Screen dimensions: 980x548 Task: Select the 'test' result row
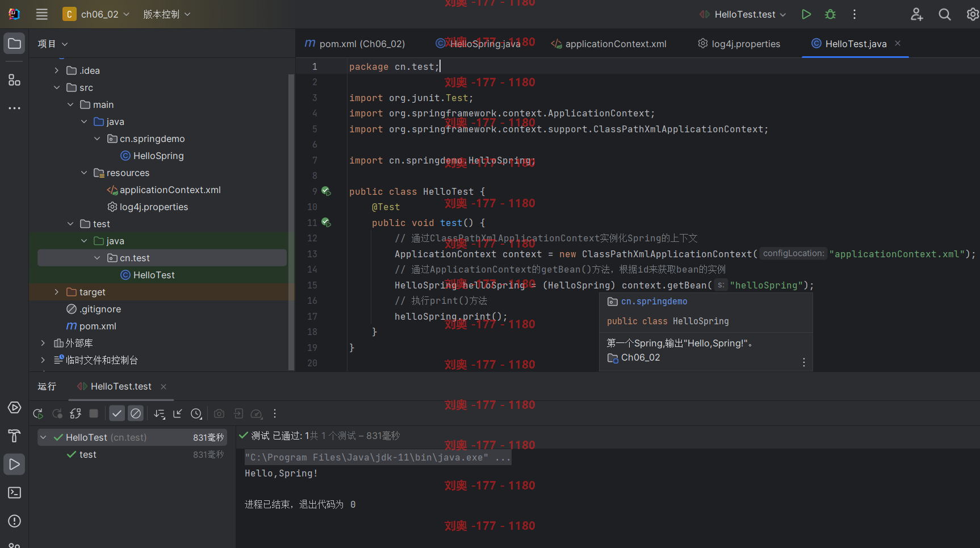[x=132, y=454]
